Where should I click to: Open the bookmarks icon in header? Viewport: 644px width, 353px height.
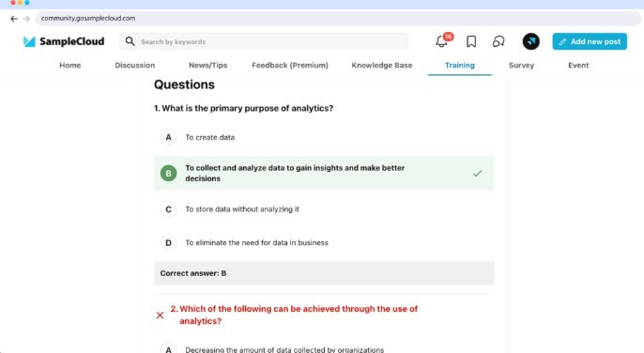471,41
